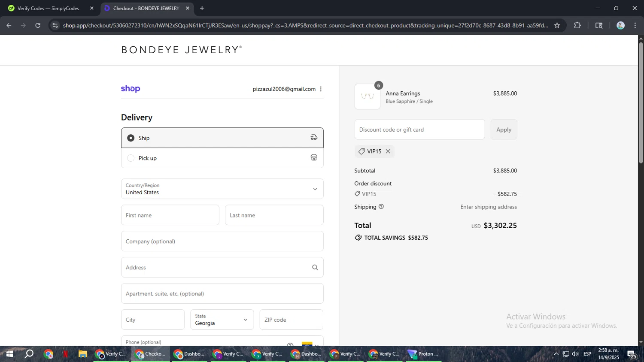This screenshot has width=644, height=362.
Task: Click the VIP15 tag icon under Order discount
Action: (x=357, y=194)
